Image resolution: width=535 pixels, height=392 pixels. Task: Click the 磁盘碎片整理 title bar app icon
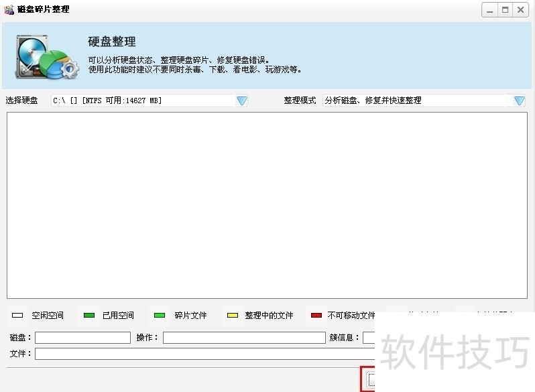(x=9, y=9)
